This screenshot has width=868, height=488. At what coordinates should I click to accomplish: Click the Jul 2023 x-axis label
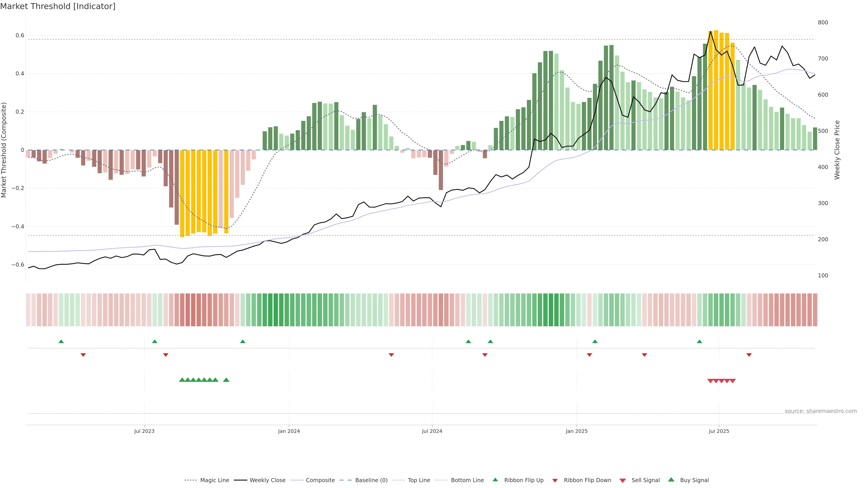point(144,431)
